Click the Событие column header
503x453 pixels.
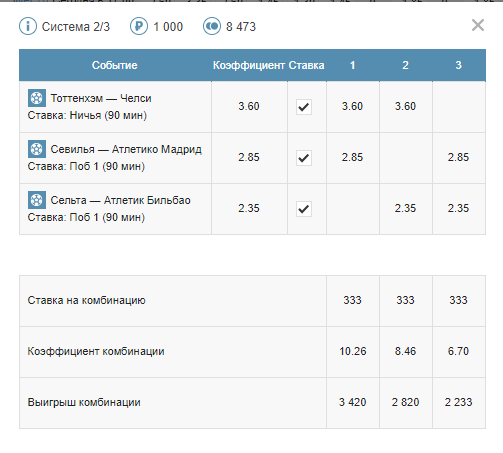click(115, 65)
